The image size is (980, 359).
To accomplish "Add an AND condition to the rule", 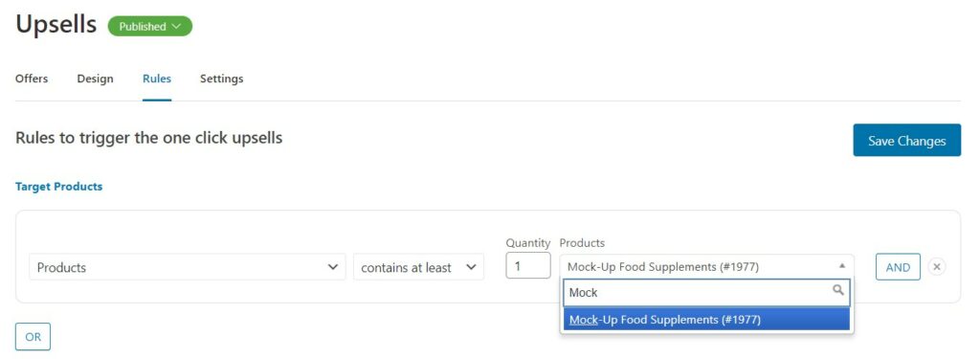I will click(x=898, y=267).
